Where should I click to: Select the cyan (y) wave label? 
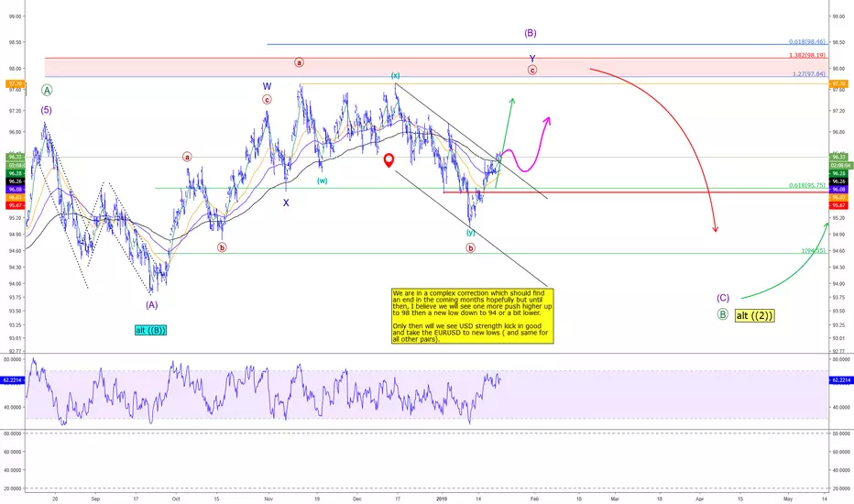[x=471, y=233]
